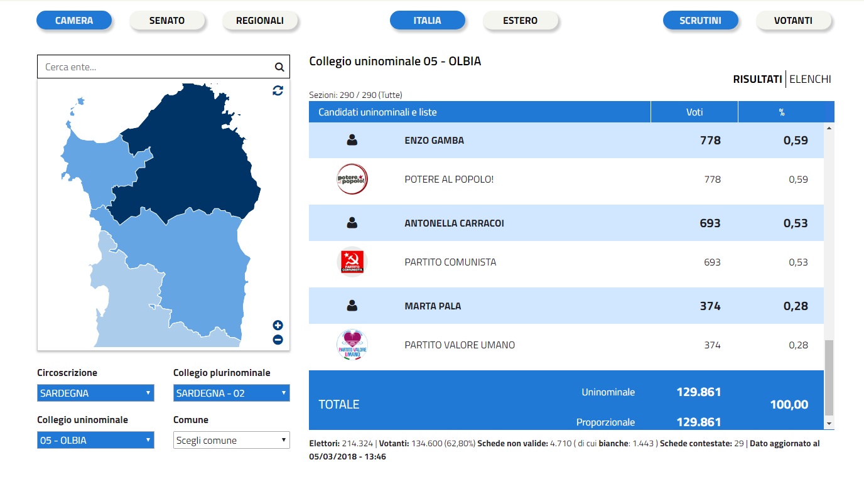Viewport: 864px width, 504px height.
Task: Open the Scegli comune dropdown
Action: 231,441
